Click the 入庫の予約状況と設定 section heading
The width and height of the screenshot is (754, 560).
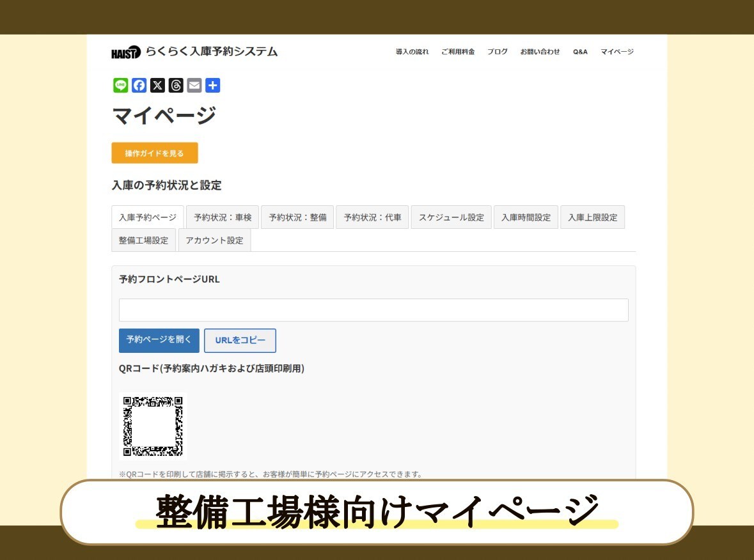click(x=167, y=185)
